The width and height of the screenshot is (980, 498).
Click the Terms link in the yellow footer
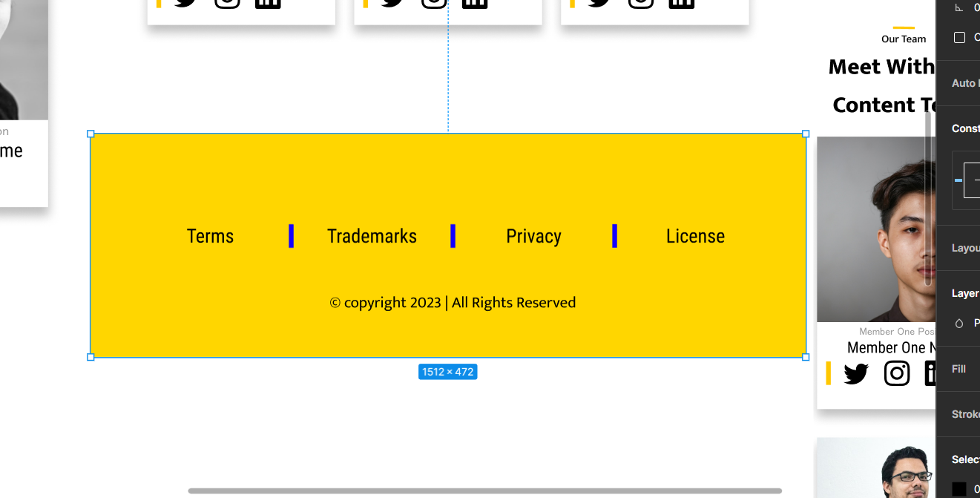(x=210, y=236)
